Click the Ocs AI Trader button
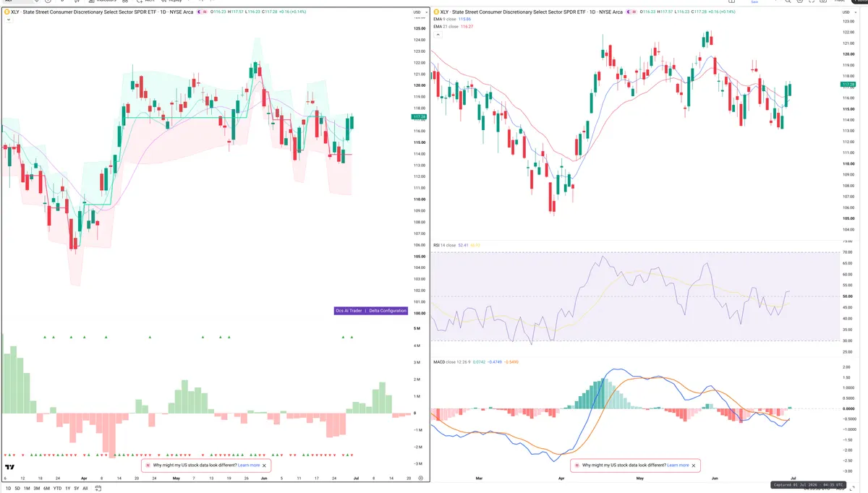This screenshot has width=868, height=493. 349,311
